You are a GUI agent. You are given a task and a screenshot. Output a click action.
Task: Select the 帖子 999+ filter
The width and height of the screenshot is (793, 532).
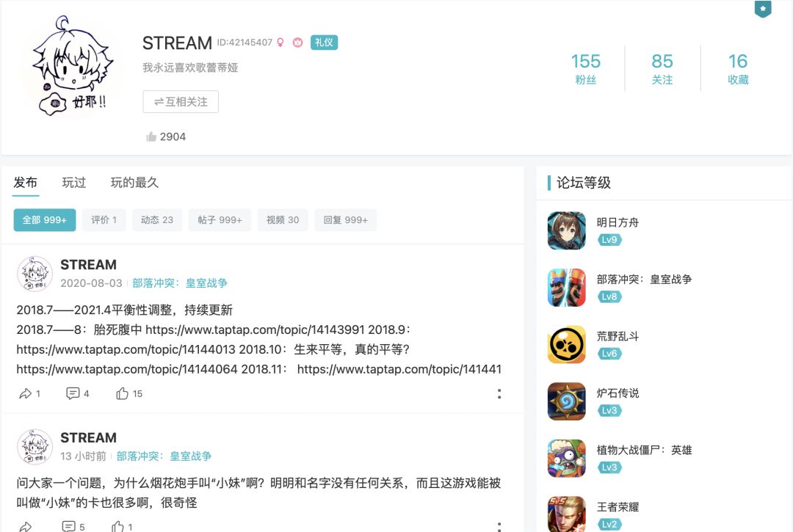[220, 220]
